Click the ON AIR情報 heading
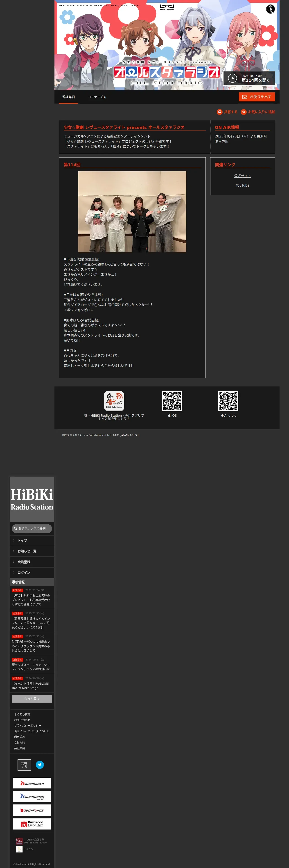Screen dimensions: 289x868 click(227, 127)
